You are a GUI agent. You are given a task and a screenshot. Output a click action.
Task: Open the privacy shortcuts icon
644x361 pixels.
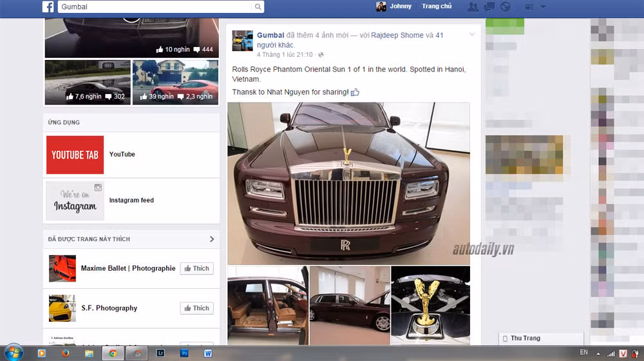coord(529,6)
